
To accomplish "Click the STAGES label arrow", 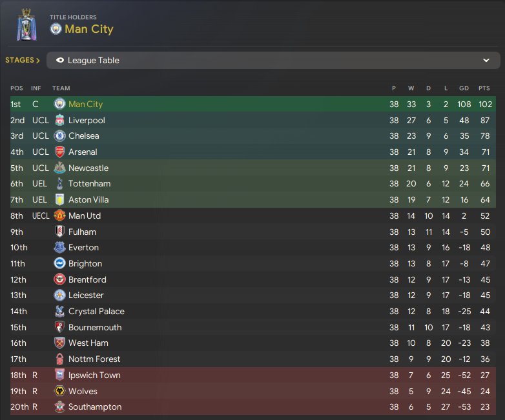I will (37, 61).
